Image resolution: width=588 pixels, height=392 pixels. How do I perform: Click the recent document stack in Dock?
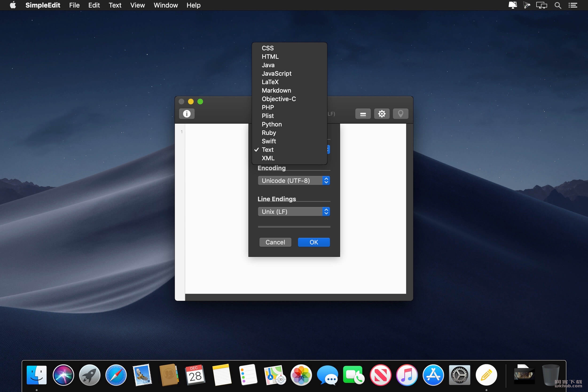click(524, 375)
